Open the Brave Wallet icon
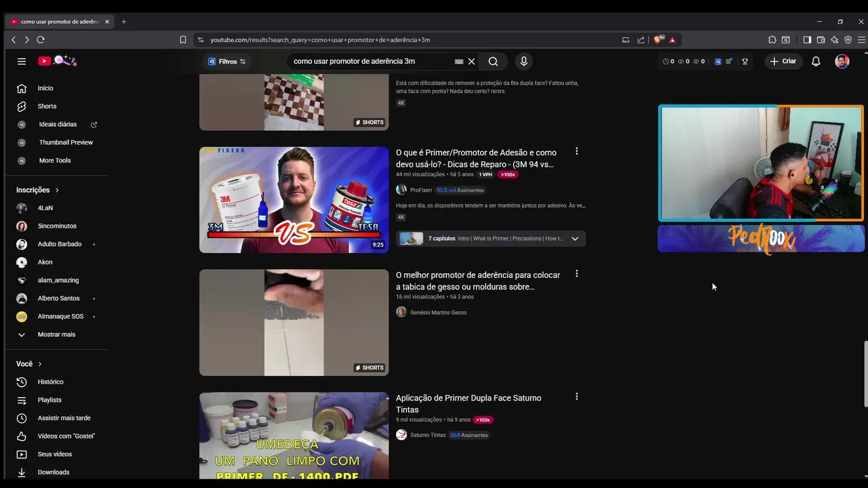The width and height of the screenshot is (868, 488). pos(821,40)
